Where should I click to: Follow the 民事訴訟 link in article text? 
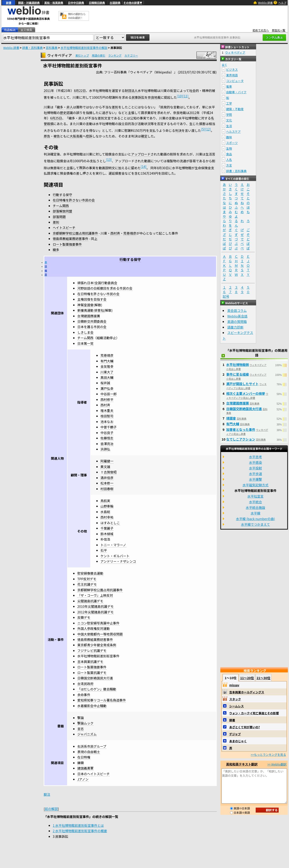coord(138,97)
